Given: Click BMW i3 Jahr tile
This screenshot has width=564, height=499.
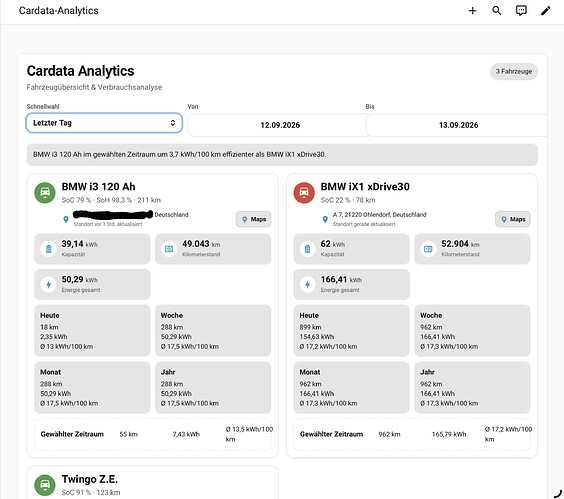Looking at the screenshot, I should 213,387.
